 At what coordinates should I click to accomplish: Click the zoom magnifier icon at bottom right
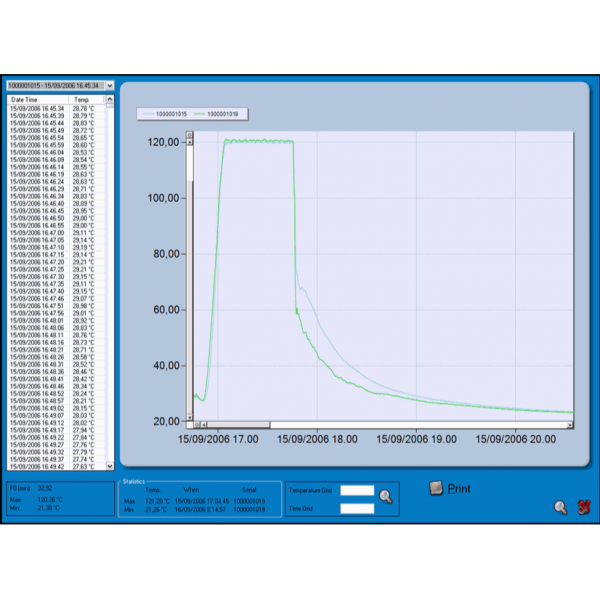pos(561,507)
